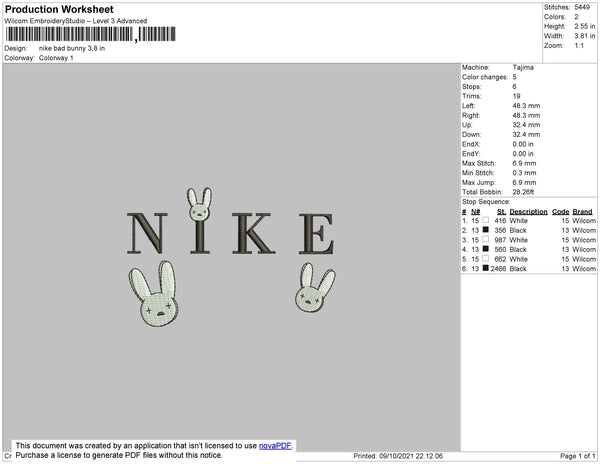This screenshot has width=600, height=464.
Task: Click the 'Left:' measurement label
Action: click(468, 106)
